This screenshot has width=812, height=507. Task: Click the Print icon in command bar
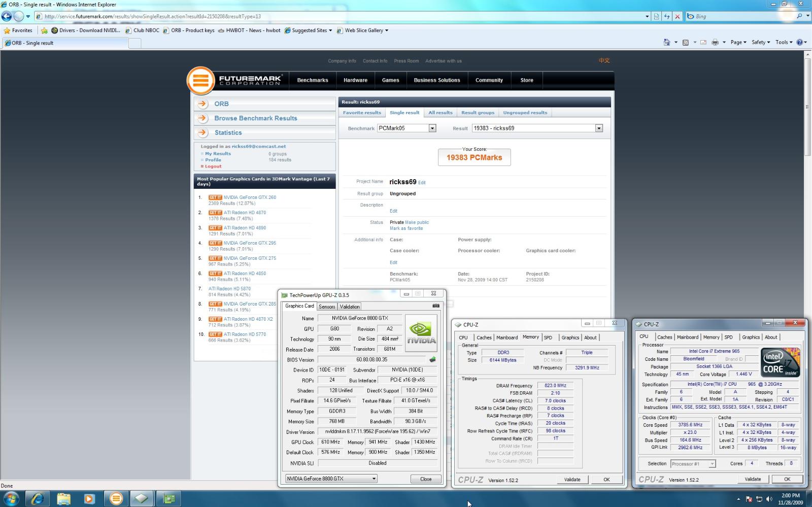(x=715, y=43)
